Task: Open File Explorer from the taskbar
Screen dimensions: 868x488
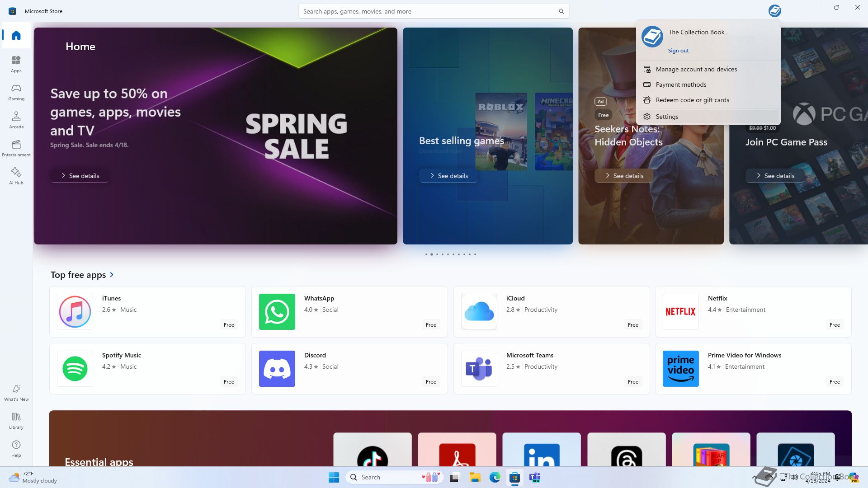Action: 475,477
